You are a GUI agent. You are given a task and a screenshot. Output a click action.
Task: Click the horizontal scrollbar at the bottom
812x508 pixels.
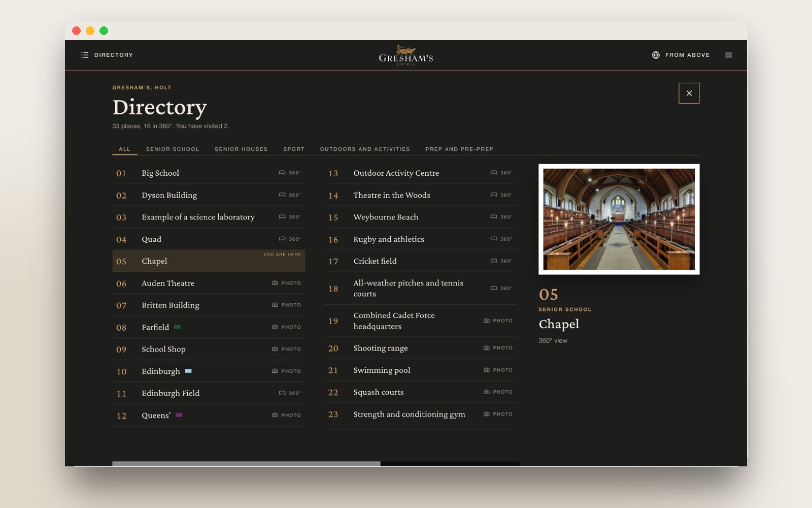[x=246, y=464]
